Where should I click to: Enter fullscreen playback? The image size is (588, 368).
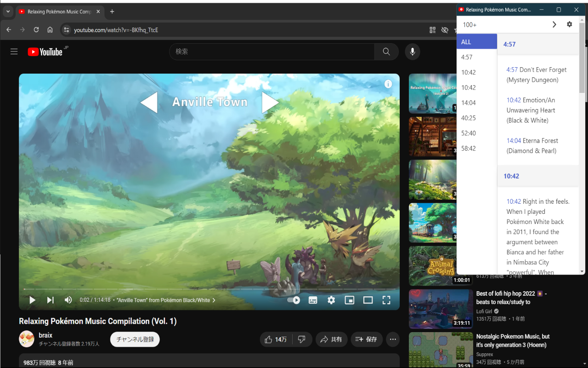pos(386,300)
